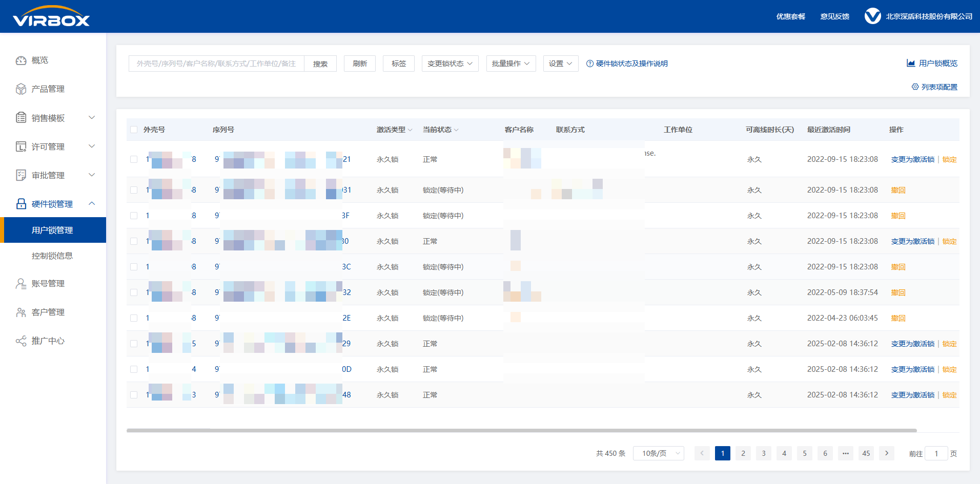
Task: Check the row ending in 29
Action: (134, 344)
